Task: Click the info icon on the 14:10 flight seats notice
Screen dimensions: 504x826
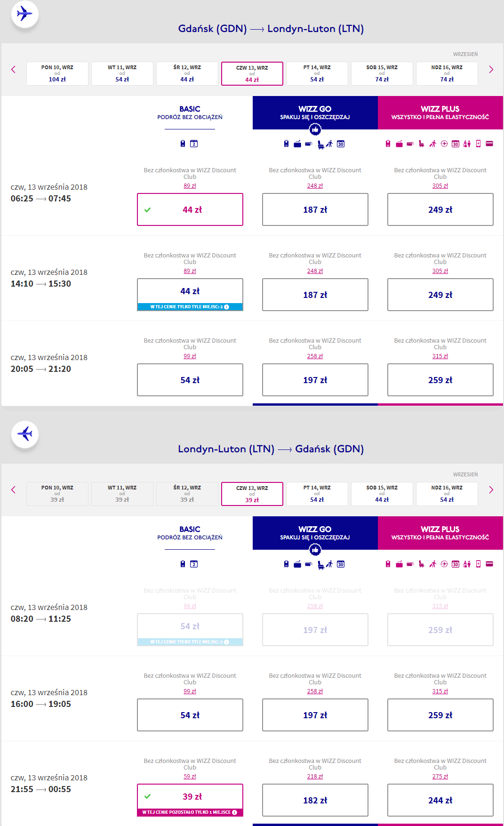Action: (226, 307)
